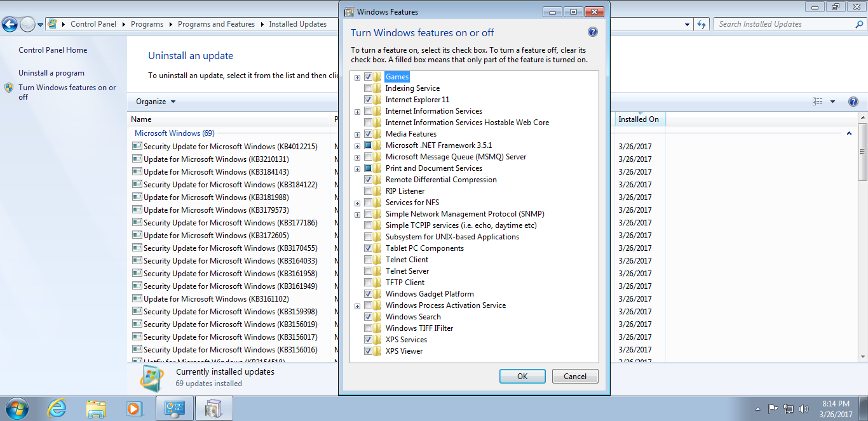Click the network tray icon

[789, 409]
